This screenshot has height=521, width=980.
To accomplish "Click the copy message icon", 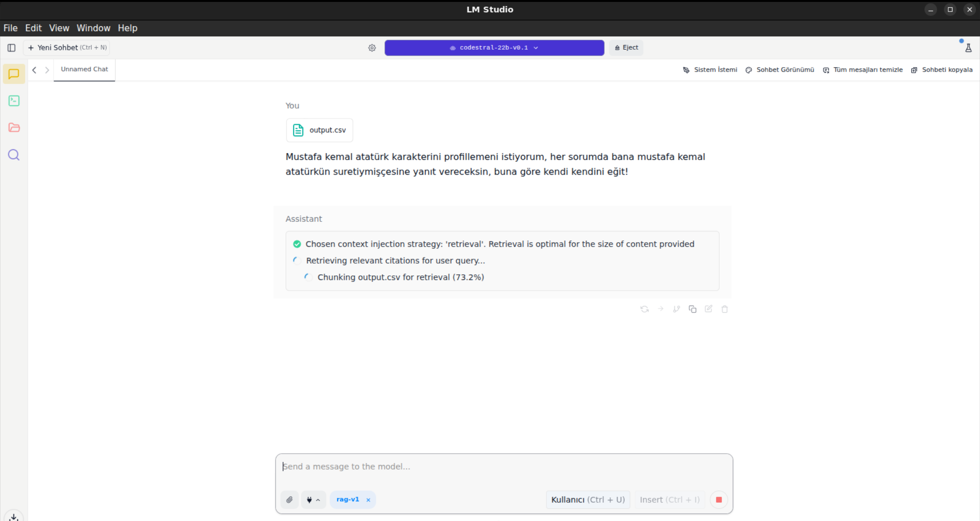I will [693, 309].
